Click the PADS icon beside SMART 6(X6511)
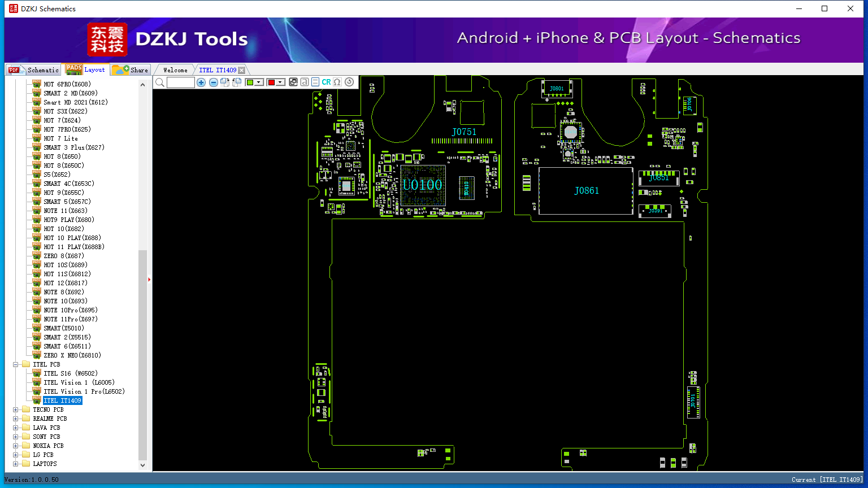 point(37,346)
